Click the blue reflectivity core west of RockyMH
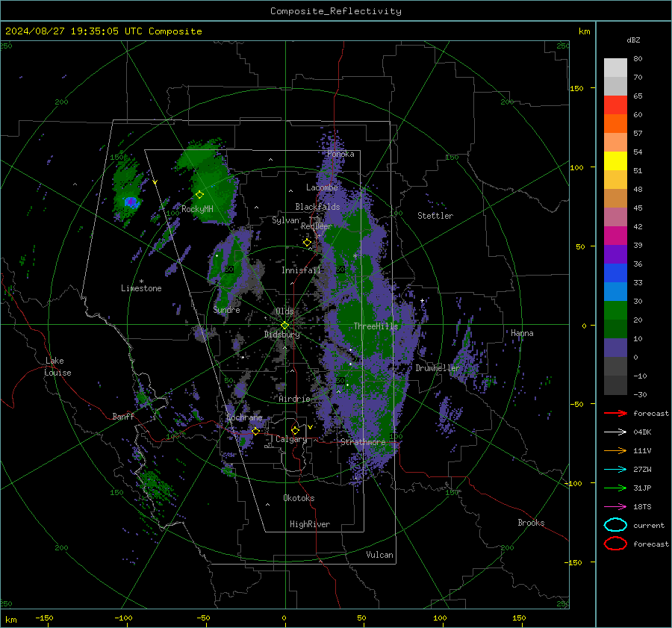672x628 pixels. (x=131, y=202)
